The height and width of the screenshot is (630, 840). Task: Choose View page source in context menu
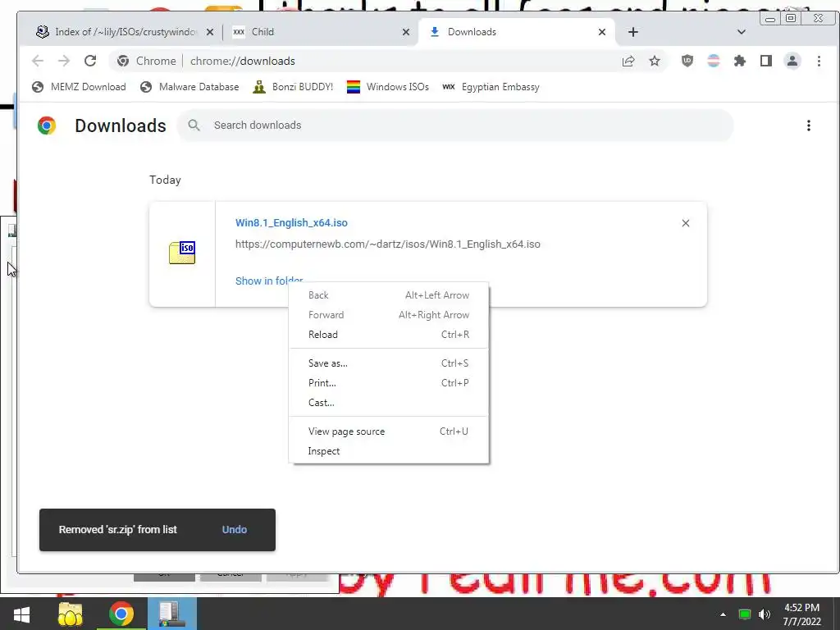[x=388, y=431]
